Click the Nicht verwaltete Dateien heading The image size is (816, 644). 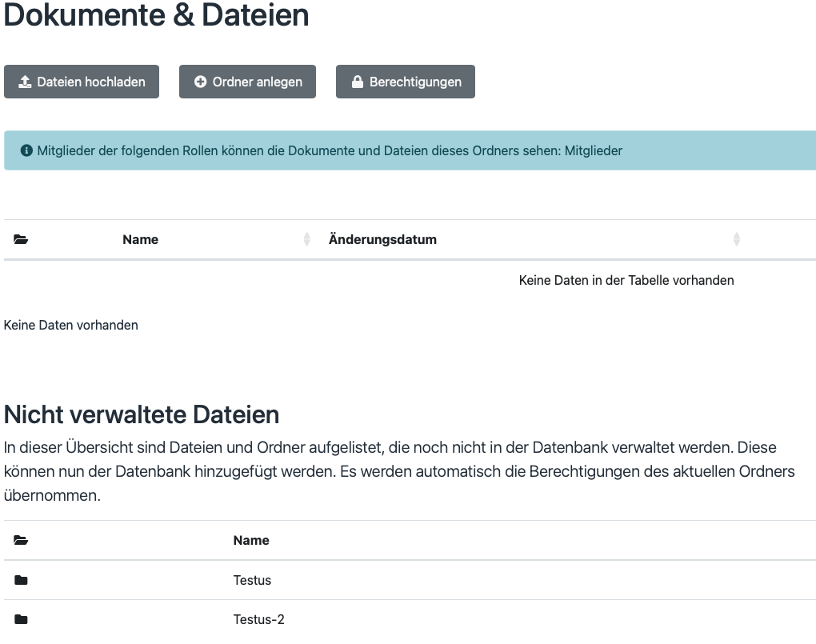click(142, 414)
